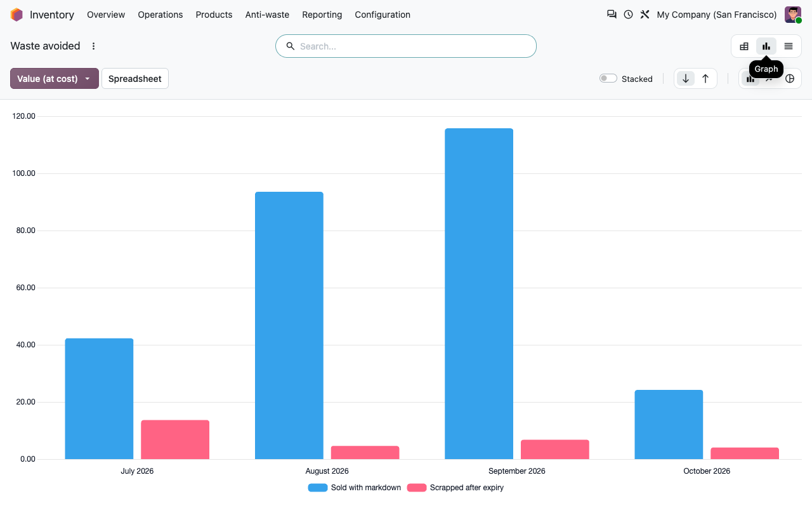Click the Spreadsheet button
Screen dimensions: 812x508
135,79
